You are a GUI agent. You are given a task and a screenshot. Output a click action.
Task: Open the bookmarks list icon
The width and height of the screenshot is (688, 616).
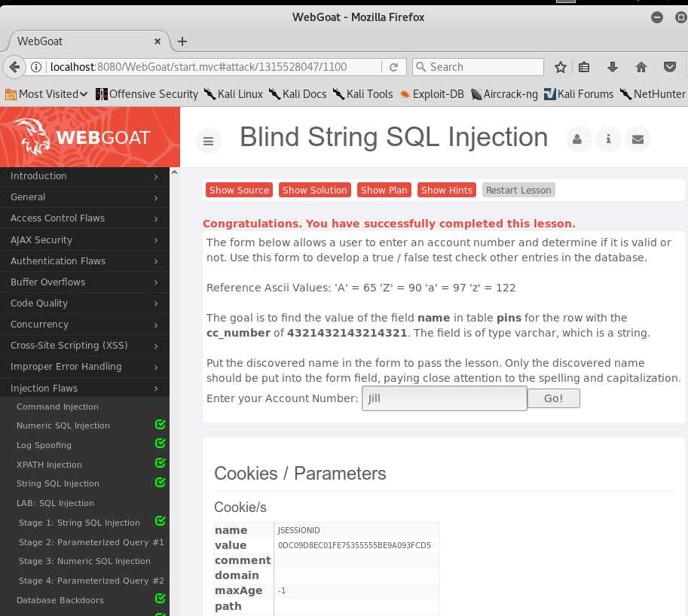583,67
